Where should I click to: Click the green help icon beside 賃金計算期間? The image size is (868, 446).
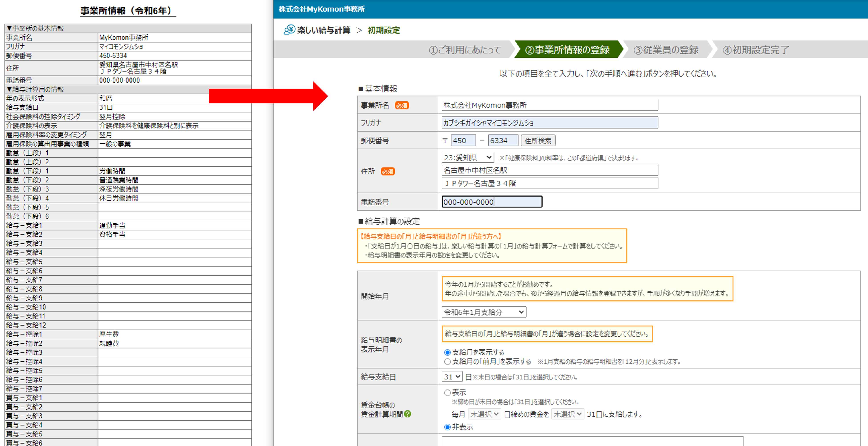coord(407,414)
